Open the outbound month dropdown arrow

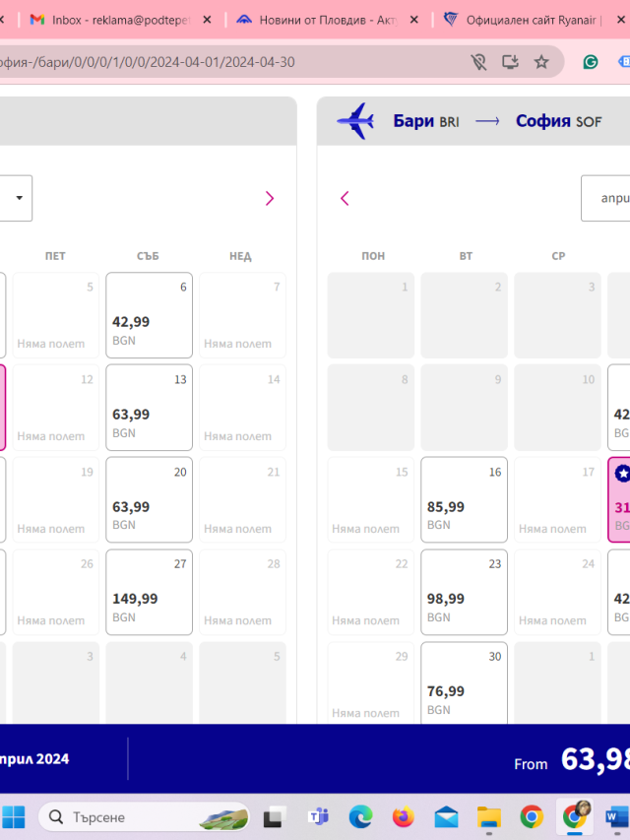20,198
